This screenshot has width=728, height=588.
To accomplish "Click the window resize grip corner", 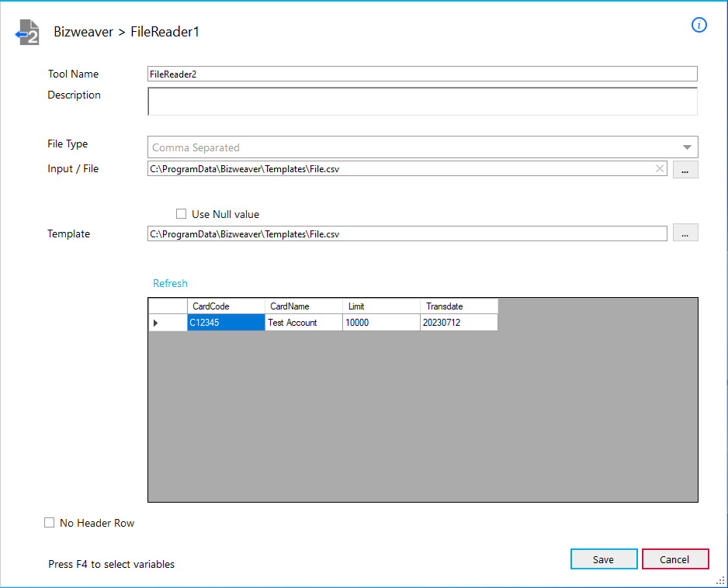I will (720, 580).
